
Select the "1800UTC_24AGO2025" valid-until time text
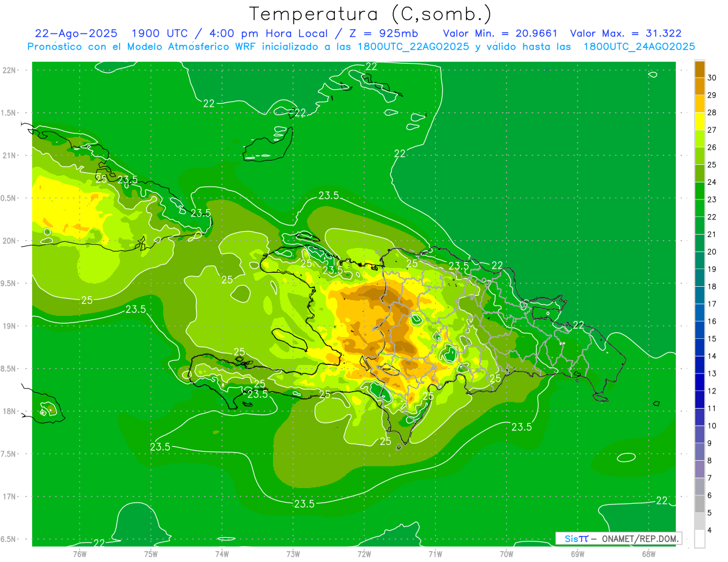pos(639,47)
